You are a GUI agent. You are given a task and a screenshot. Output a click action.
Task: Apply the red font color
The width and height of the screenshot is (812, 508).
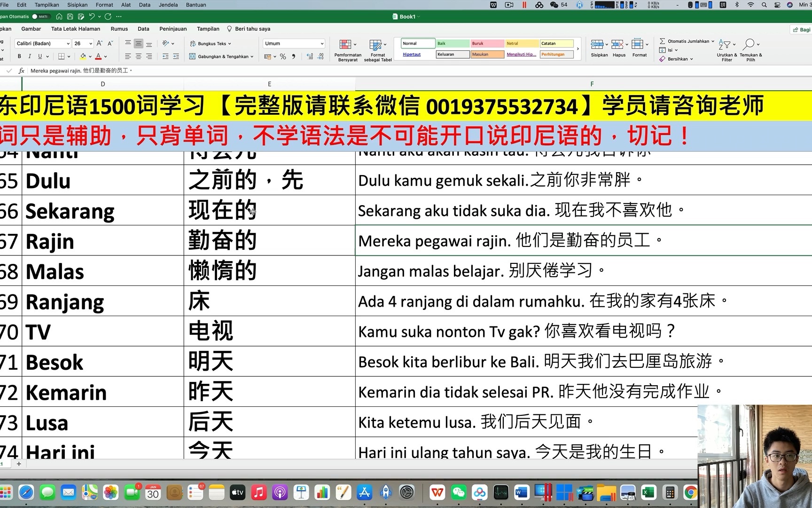coord(98,56)
